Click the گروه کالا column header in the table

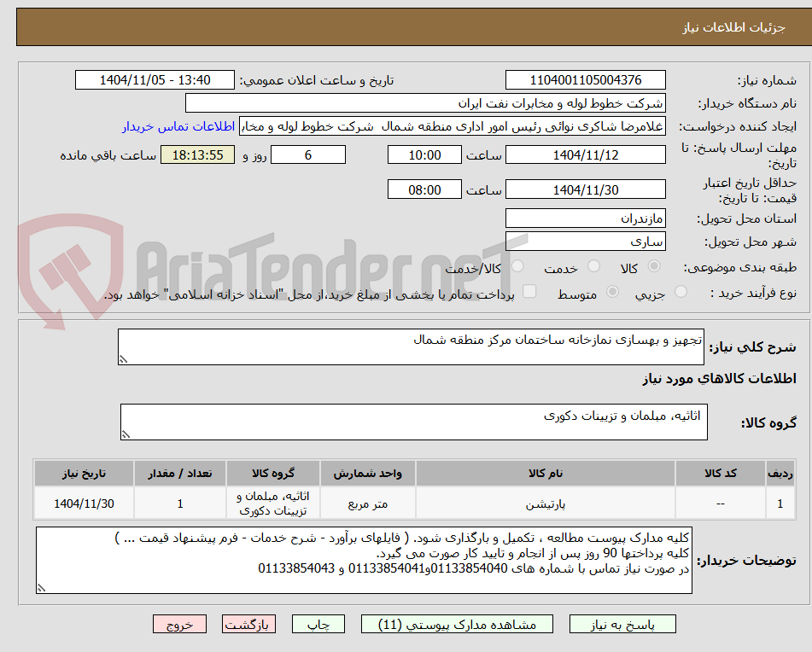pos(273,474)
